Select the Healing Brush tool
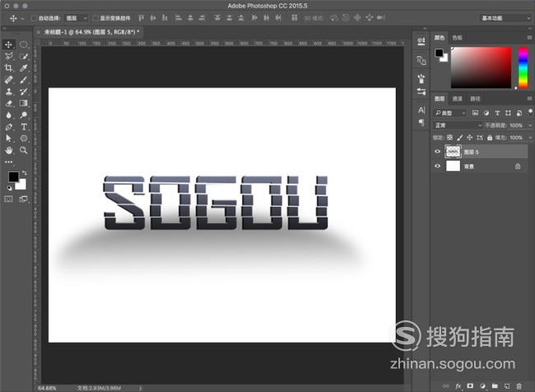This screenshot has width=535, height=392. [x=8, y=80]
